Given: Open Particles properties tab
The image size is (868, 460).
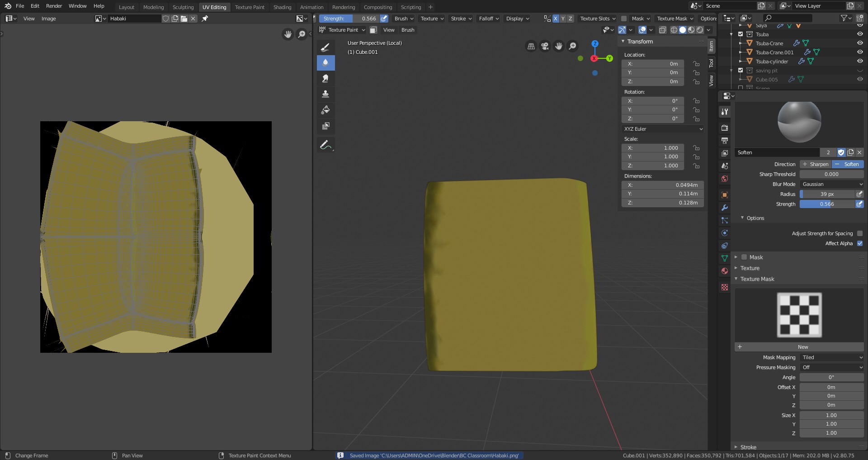Looking at the screenshot, I should [725, 220].
